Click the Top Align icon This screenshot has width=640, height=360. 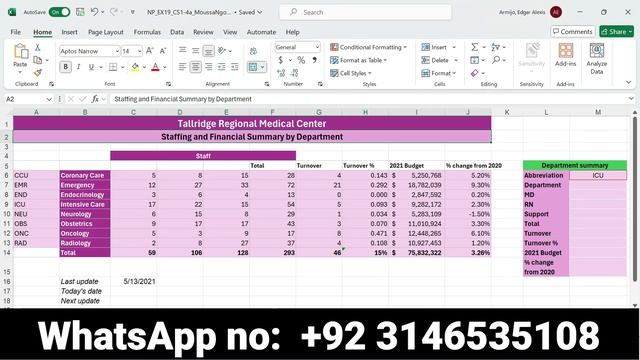(x=182, y=51)
